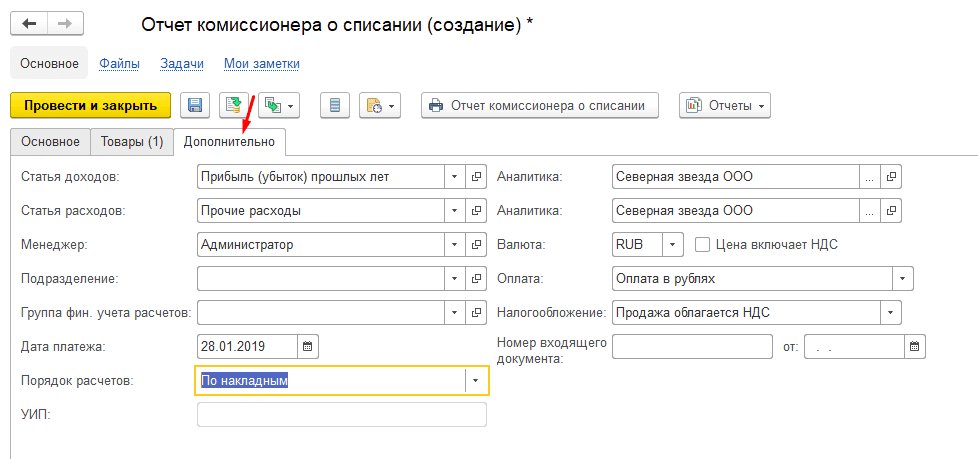978x459 pixels.
Task: Click the forward navigation arrow
Action: coord(65,23)
